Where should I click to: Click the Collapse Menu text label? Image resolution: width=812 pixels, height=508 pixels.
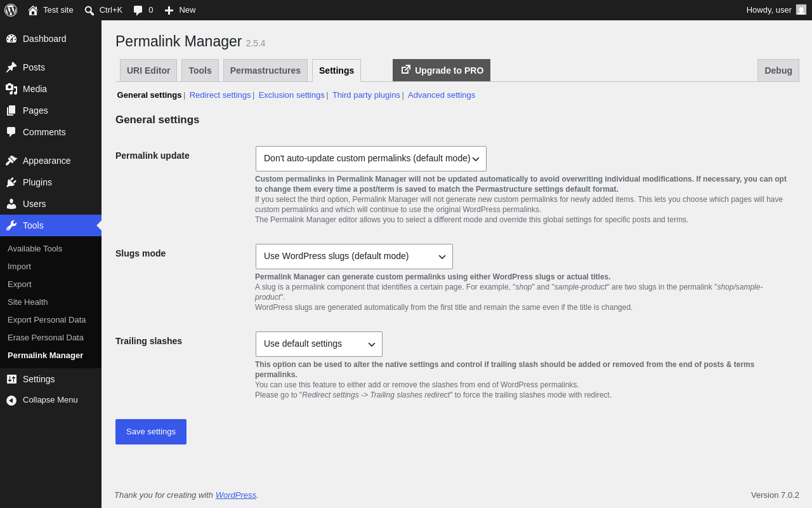tap(50, 400)
